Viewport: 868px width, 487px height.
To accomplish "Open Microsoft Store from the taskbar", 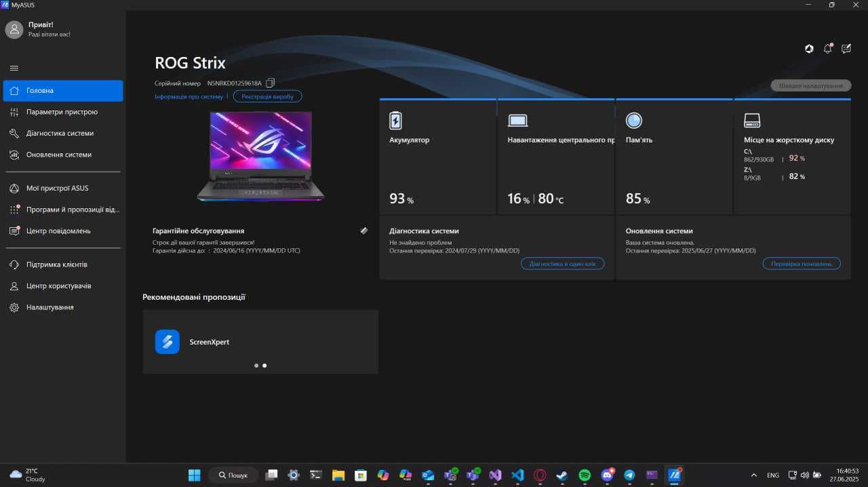I will (361, 475).
